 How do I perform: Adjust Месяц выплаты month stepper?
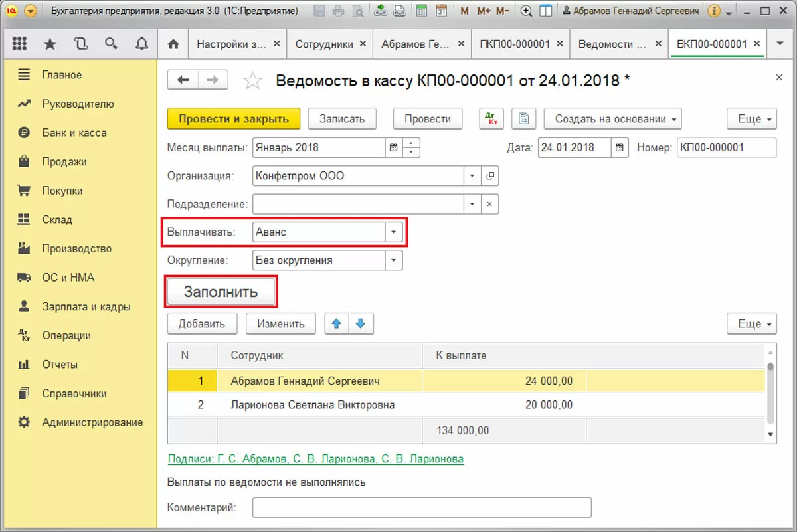[x=411, y=147]
